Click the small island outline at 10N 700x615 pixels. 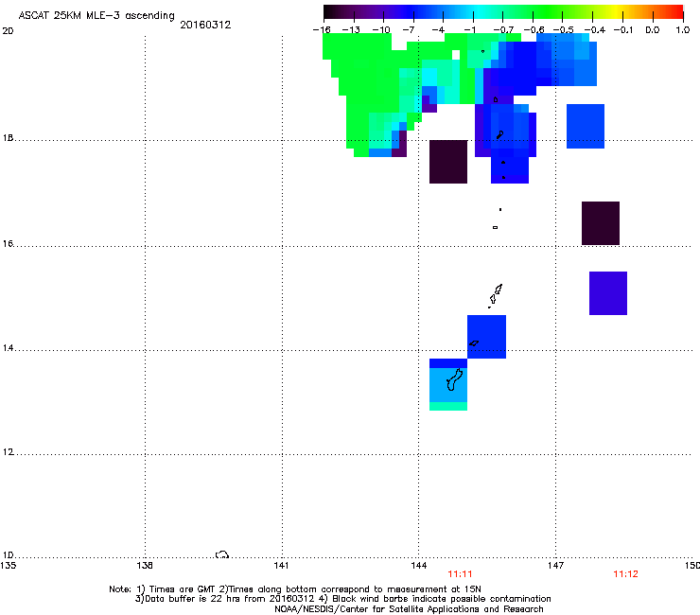tap(222, 554)
